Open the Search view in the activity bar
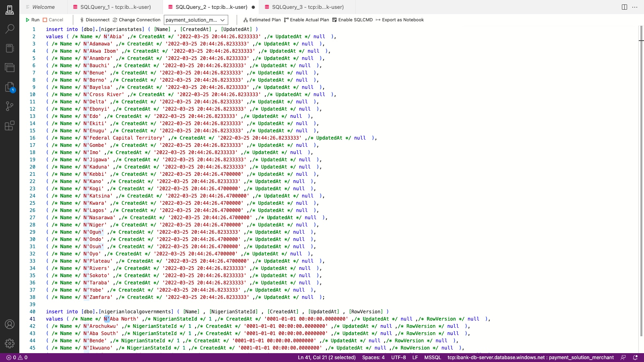This screenshot has height=362, width=644. pyautogui.click(x=10, y=29)
